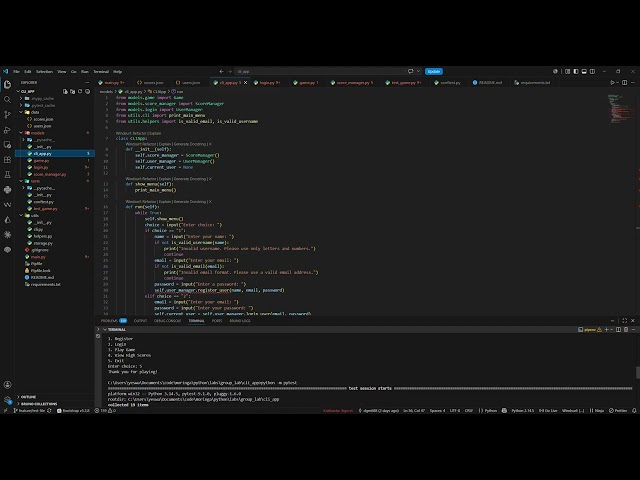Open the File menu
This screenshot has height=480, width=640.
[x=16, y=71]
